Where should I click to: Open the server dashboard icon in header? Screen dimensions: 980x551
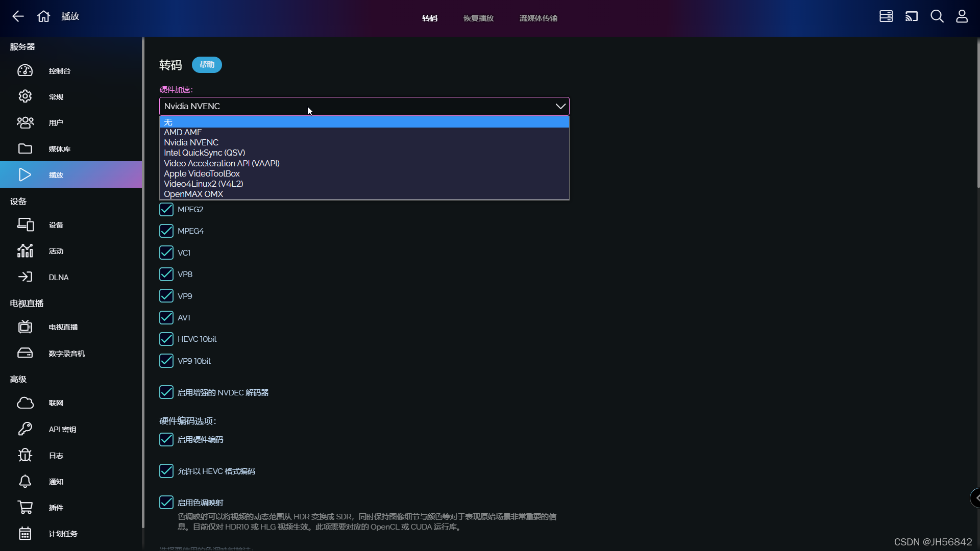click(886, 16)
